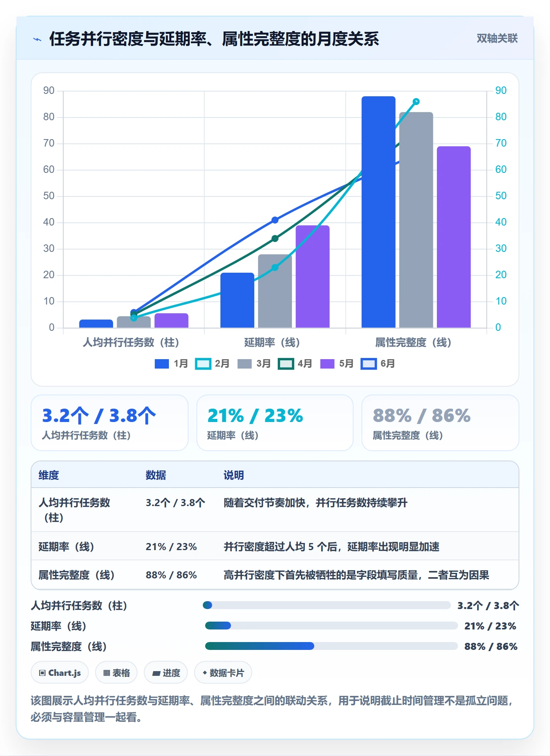550x756 pixels.
Task: Open the 88% / 86% data card
Action: 440,423
